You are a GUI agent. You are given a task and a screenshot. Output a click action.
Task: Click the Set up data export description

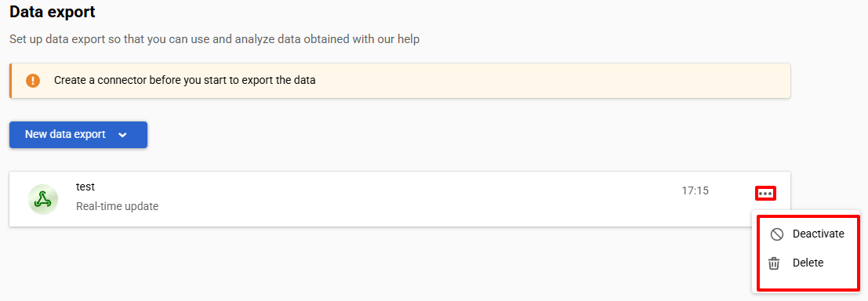click(x=214, y=40)
